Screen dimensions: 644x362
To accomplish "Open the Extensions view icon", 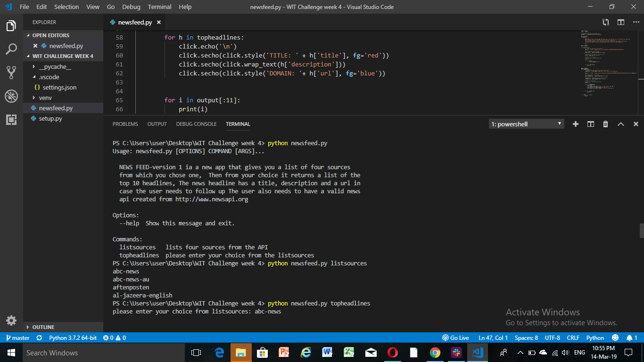I will click(x=11, y=120).
